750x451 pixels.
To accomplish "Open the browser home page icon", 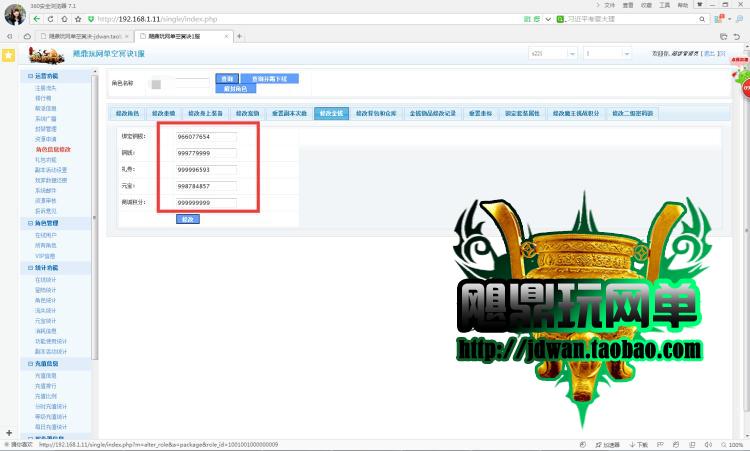I will [x=64, y=19].
